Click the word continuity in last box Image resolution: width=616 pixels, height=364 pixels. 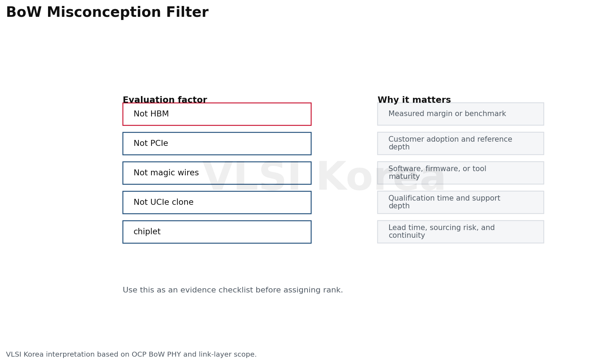(407, 236)
